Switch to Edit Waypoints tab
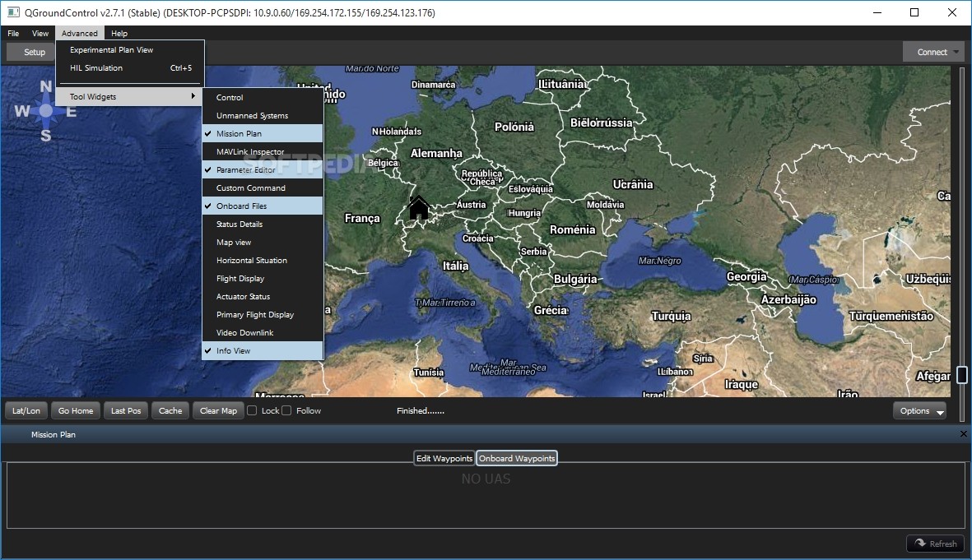Image resolution: width=972 pixels, height=560 pixels. point(444,458)
